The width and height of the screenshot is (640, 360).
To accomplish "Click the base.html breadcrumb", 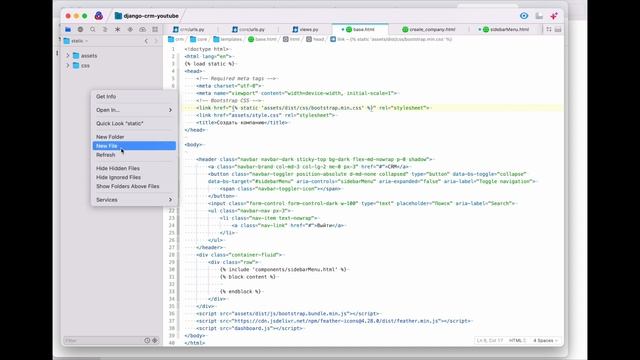I will click(262, 39).
